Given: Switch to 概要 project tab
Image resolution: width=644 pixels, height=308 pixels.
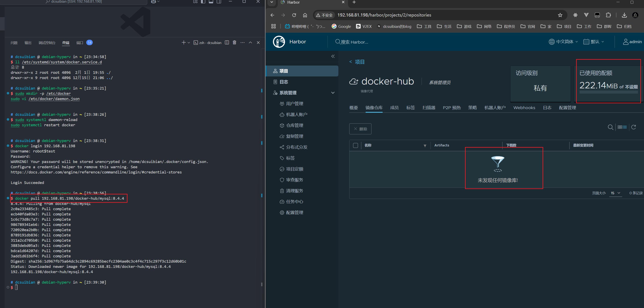Looking at the screenshot, I should coord(354,108).
